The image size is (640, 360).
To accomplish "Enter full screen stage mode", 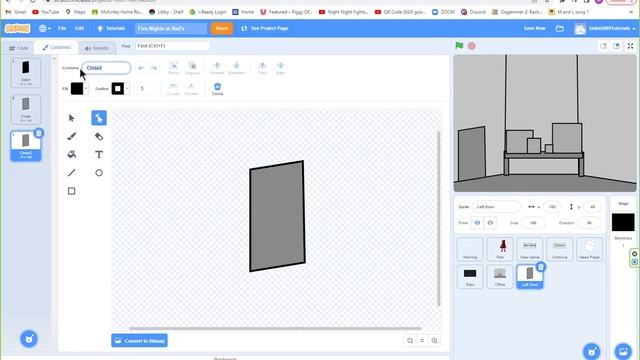I will [630, 46].
